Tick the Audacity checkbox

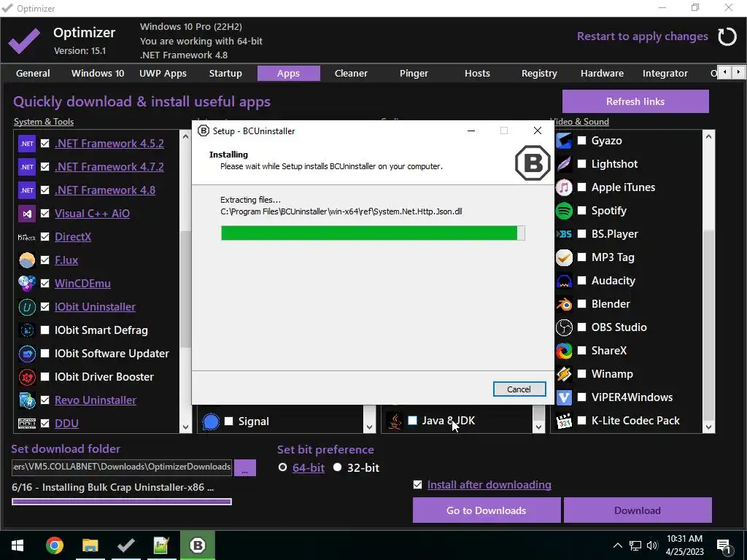pos(581,281)
